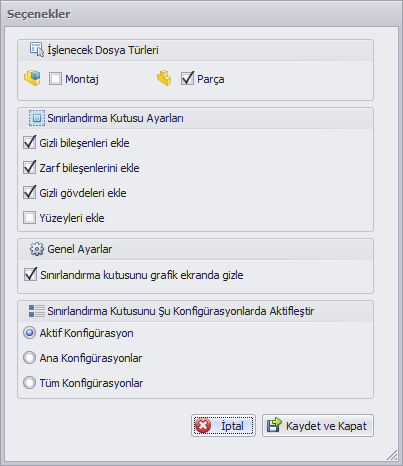Disable Gizli gövdeleri ekle checkbox
This screenshot has height=466, width=403.
(29, 192)
